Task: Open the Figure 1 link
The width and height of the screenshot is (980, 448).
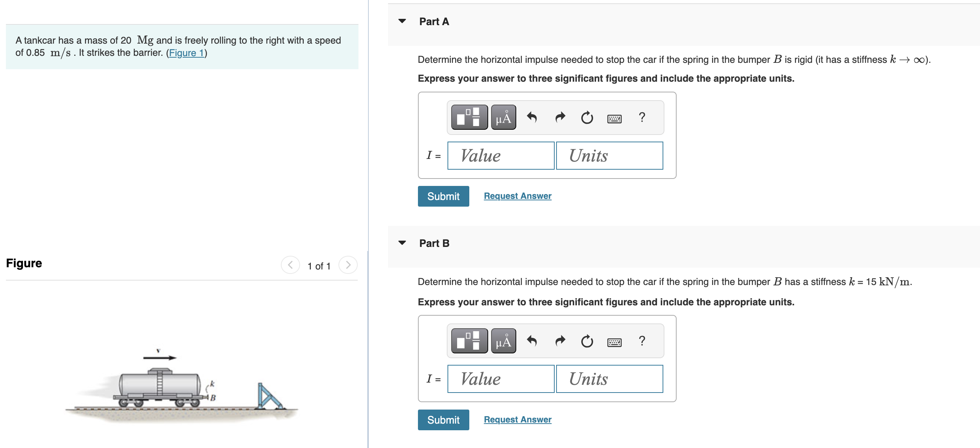Action: coord(186,52)
